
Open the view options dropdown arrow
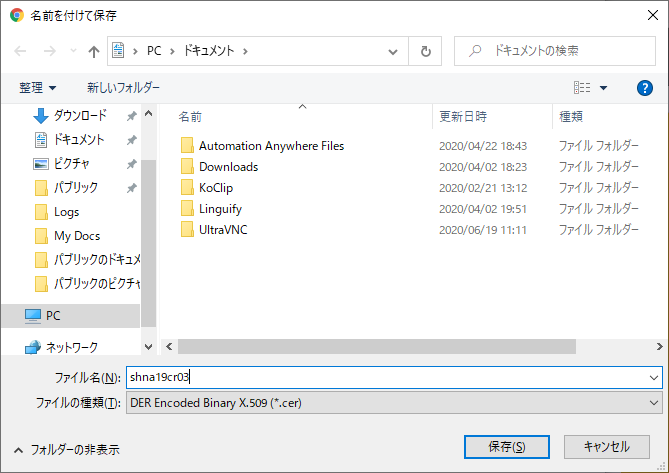(x=603, y=88)
